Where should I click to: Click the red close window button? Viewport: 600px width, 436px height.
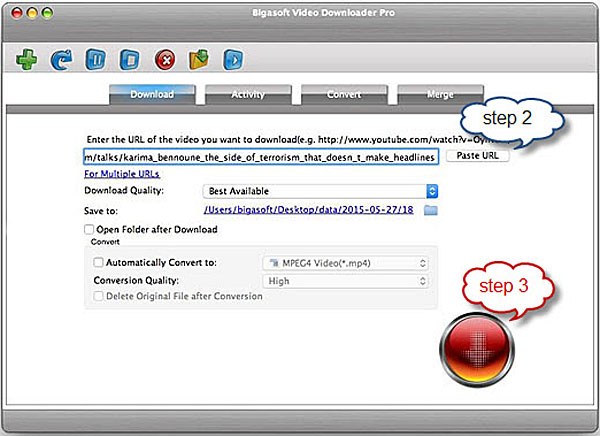click(x=16, y=13)
